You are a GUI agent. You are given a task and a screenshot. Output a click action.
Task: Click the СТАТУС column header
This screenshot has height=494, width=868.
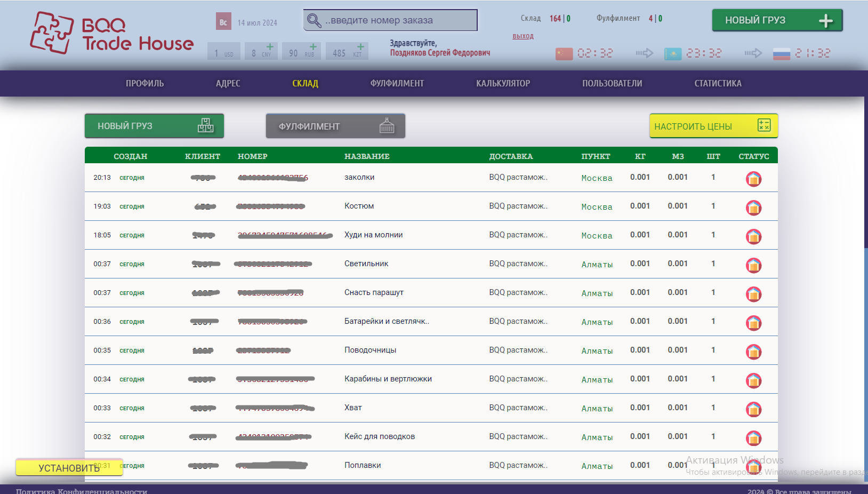tap(754, 156)
